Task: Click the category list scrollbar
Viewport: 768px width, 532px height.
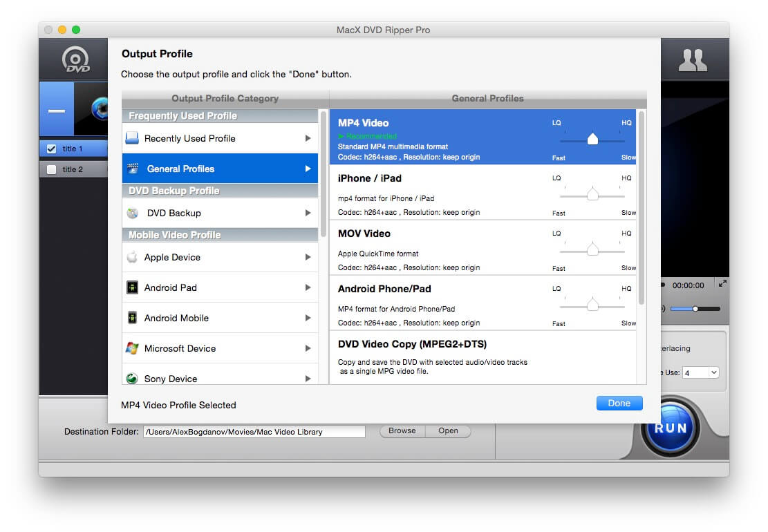Action: pos(324,174)
